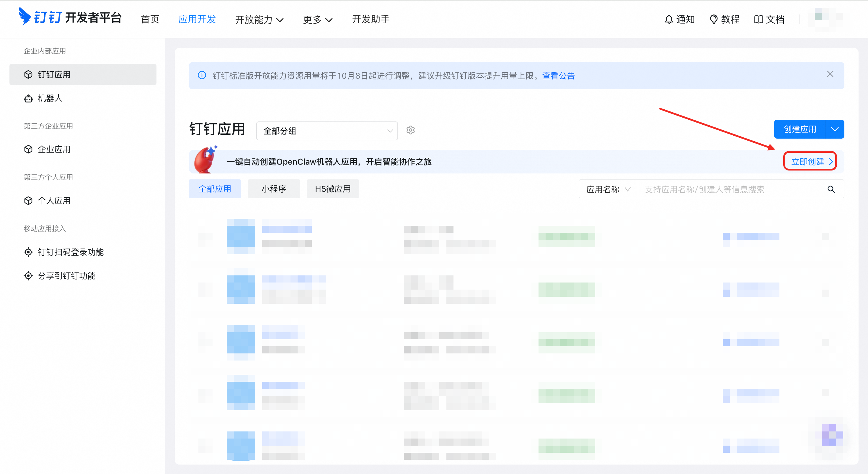The image size is (868, 474).
Task: Click the blurred user avatar in header
Action: click(825, 19)
